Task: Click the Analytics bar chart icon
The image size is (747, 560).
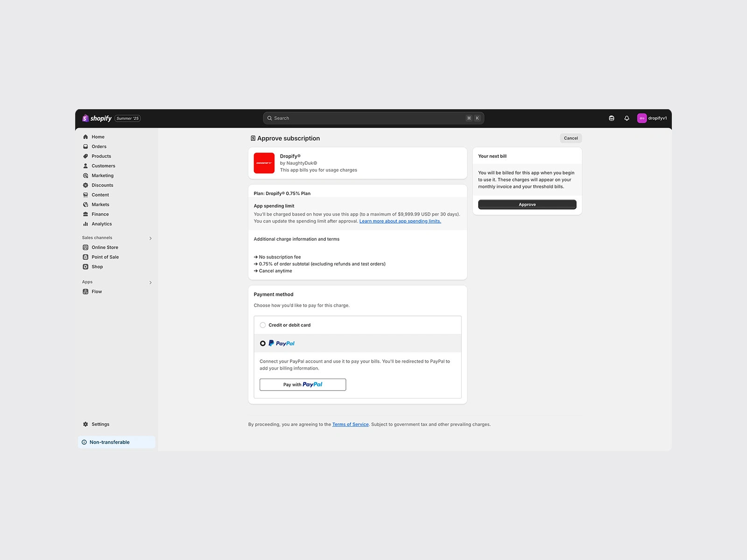Action: (85, 224)
